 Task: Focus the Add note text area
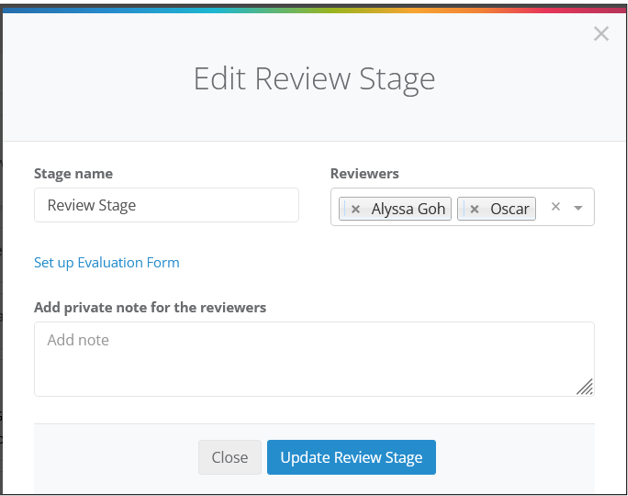tap(314, 359)
